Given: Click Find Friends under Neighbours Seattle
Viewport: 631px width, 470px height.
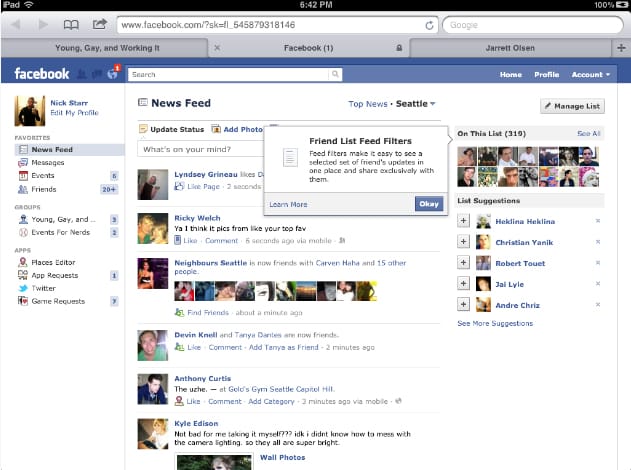Looking at the screenshot, I should click(208, 313).
